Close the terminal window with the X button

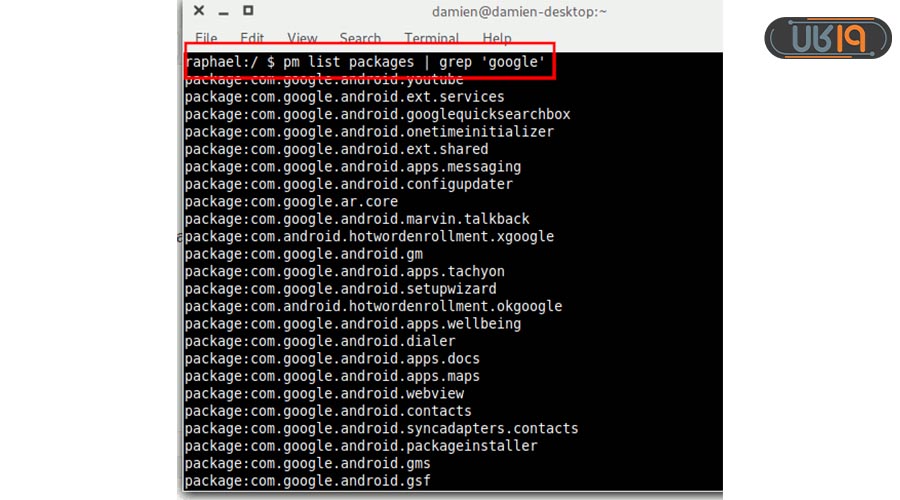pos(199,12)
